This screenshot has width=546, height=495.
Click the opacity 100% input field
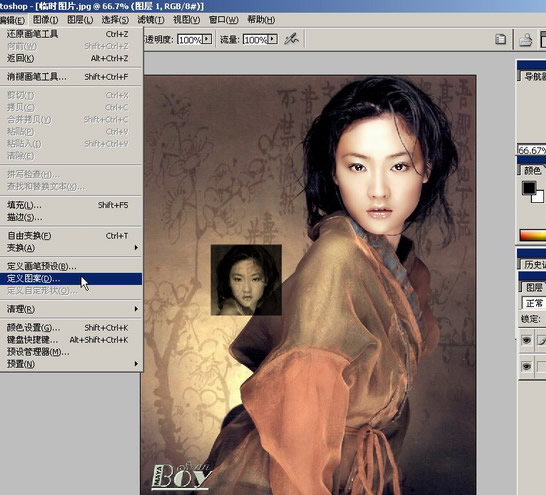tap(190, 39)
